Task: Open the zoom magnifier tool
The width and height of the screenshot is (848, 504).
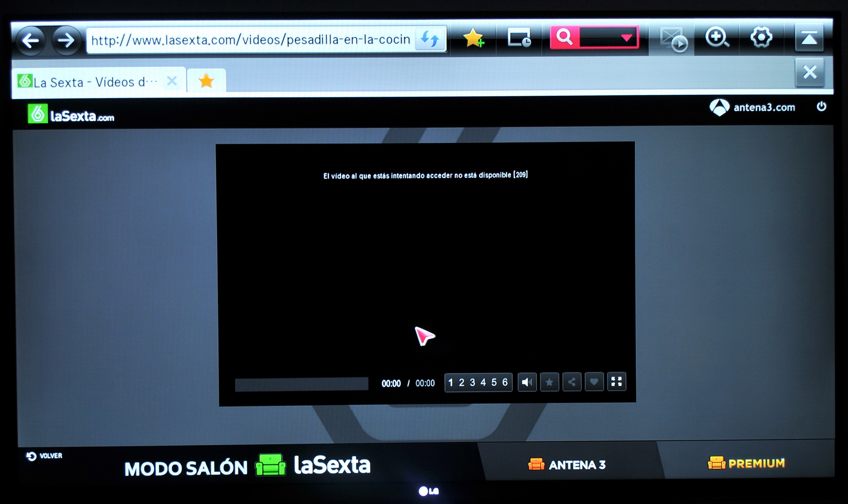Action: tap(717, 38)
